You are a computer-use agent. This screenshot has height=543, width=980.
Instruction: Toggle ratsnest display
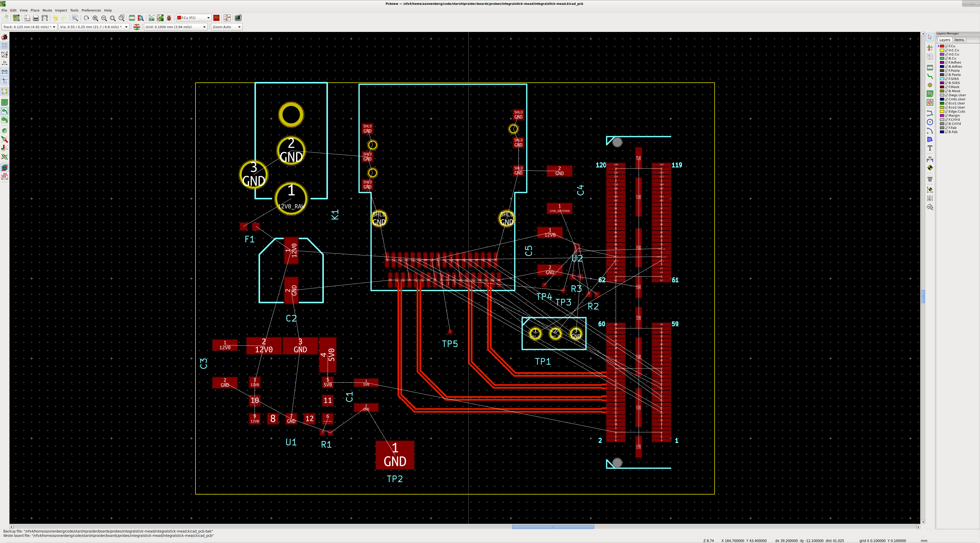pos(5,91)
